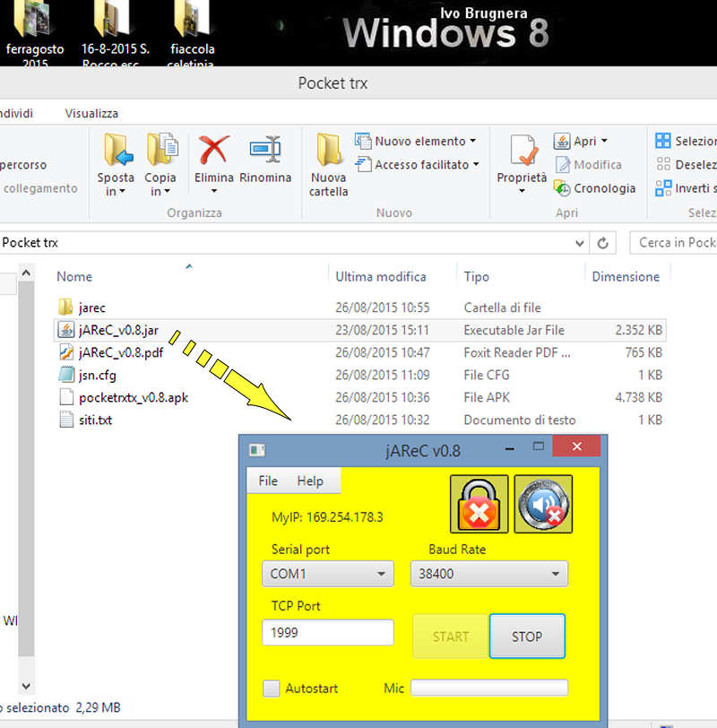Sort by the Tipo column header
This screenshot has height=728, width=717.
(x=477, y=277)
